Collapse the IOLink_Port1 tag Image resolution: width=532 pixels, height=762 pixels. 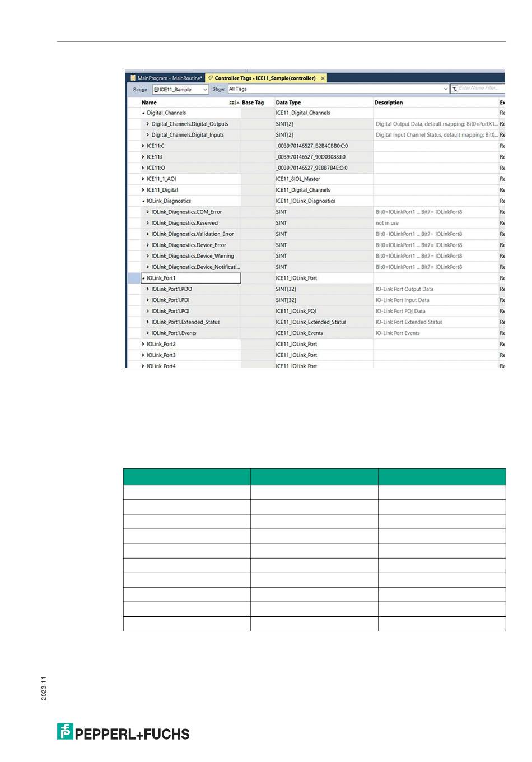(143, 278)
